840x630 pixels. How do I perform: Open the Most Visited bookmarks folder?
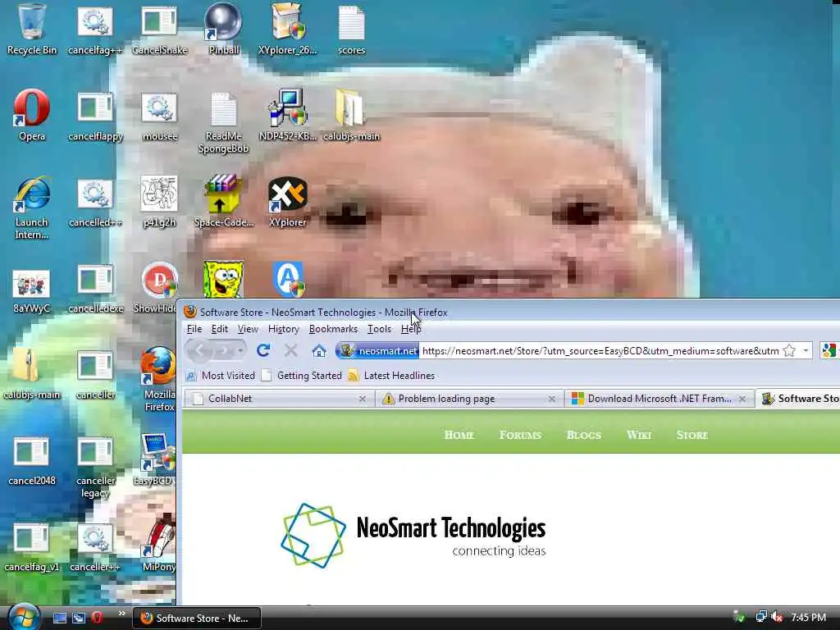220,376
